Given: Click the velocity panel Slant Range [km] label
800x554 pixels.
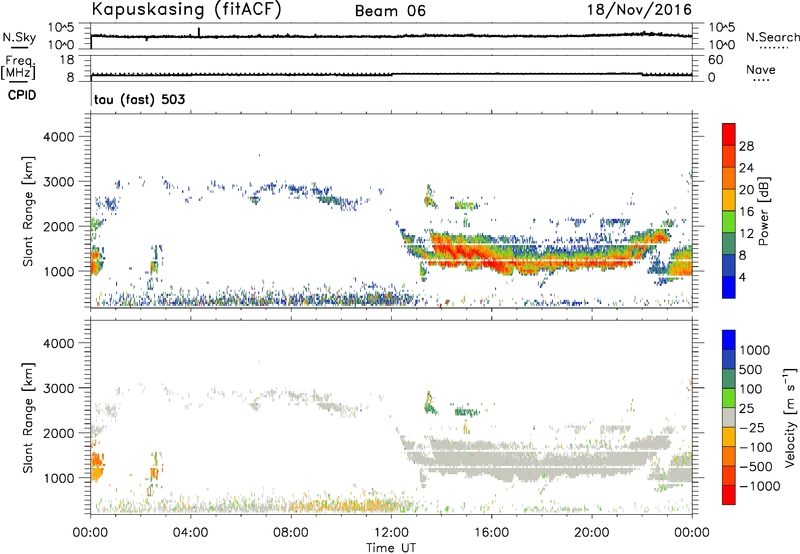Looking at the screenshot, I should click(28, 417).
